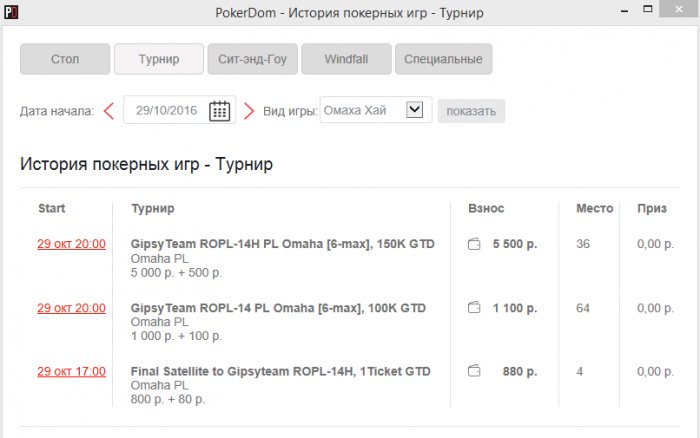The width and height of the screenshot is (700, 438).
Task: Click the Место column header
Action: coord(595,209)
